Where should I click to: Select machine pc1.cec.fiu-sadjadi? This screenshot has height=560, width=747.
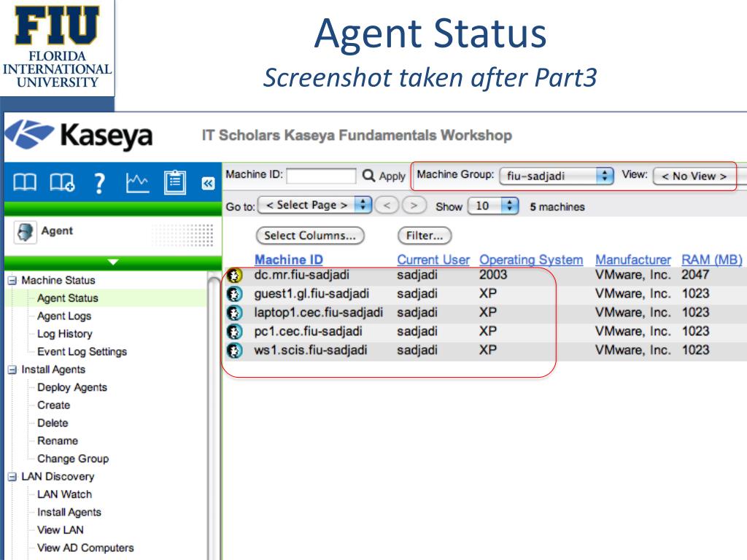tap(308, 332)
